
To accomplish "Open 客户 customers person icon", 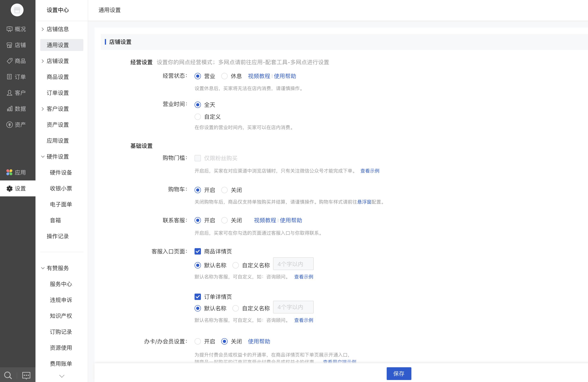I will coord(9,93).
